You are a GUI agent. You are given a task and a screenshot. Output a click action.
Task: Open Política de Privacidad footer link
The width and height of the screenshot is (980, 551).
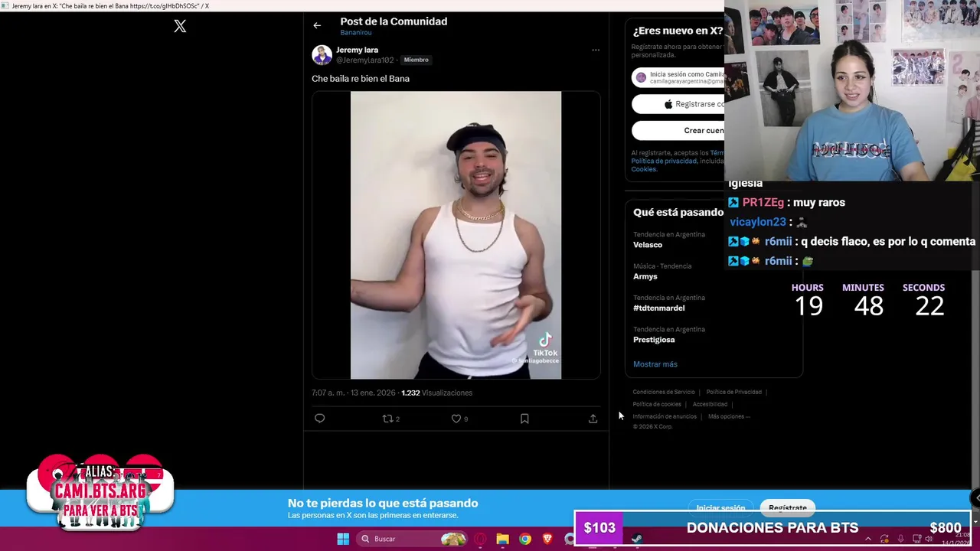(733, 392)
